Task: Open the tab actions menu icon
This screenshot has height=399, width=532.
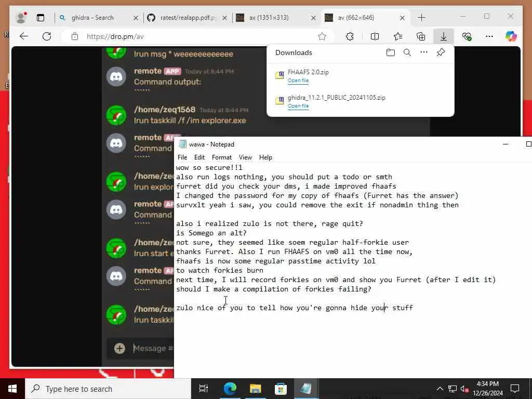Action: (41, 18)
